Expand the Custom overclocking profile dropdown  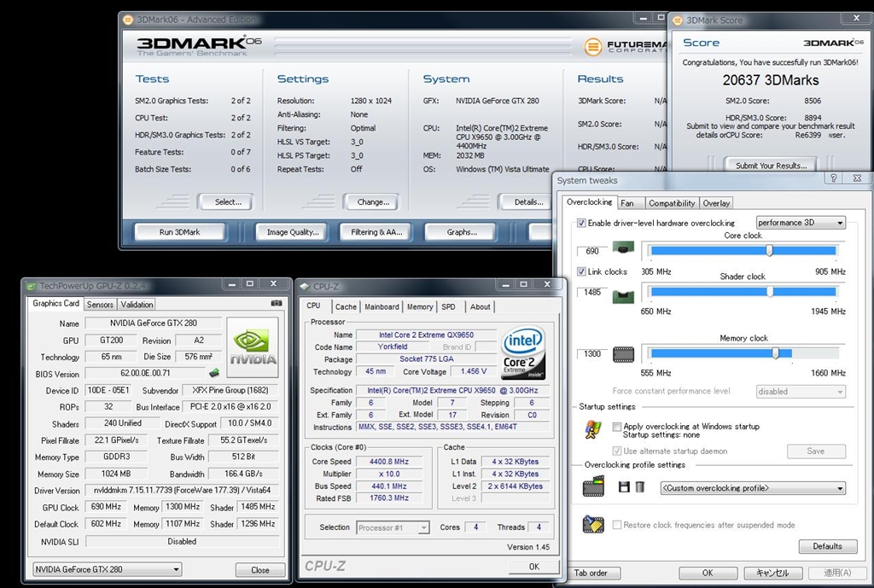pos(753,488)
